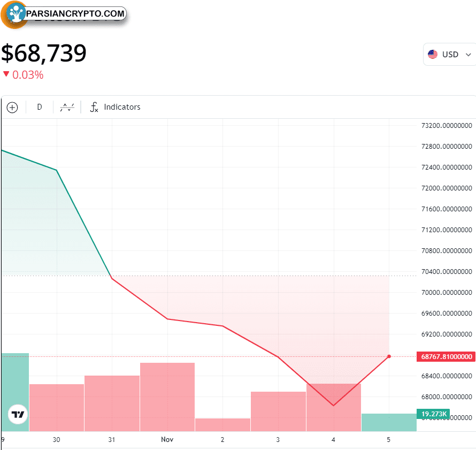Click the 70000.00000000 axis label
476x450 pixels.
coord(447,292)
